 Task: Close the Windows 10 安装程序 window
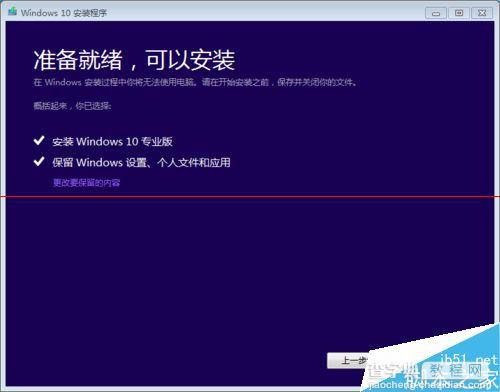coord(482,13)
